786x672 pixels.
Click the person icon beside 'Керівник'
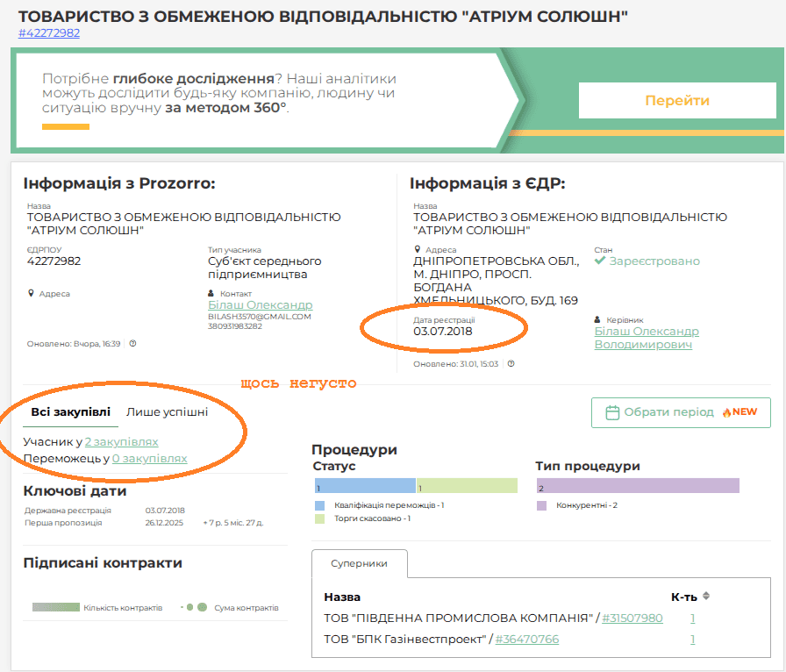[597, 320]
